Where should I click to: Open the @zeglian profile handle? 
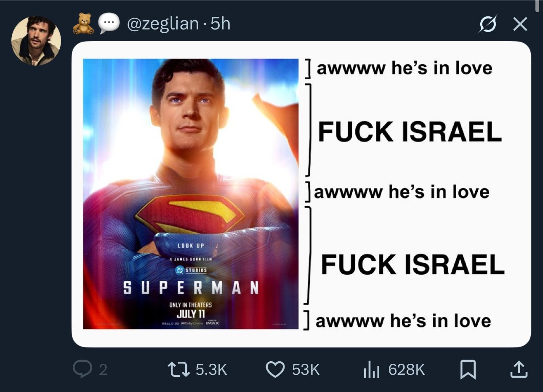tap(162, 24)
